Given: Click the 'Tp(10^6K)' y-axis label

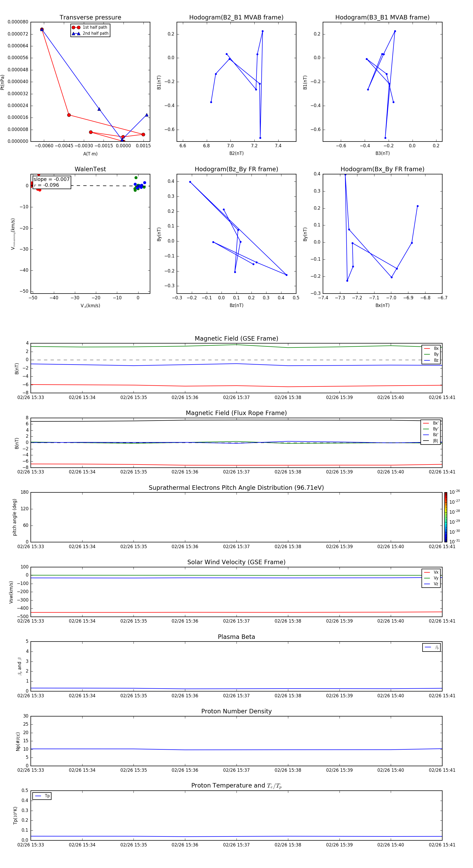Looking at the screenshot, I should tap(15, 816).
